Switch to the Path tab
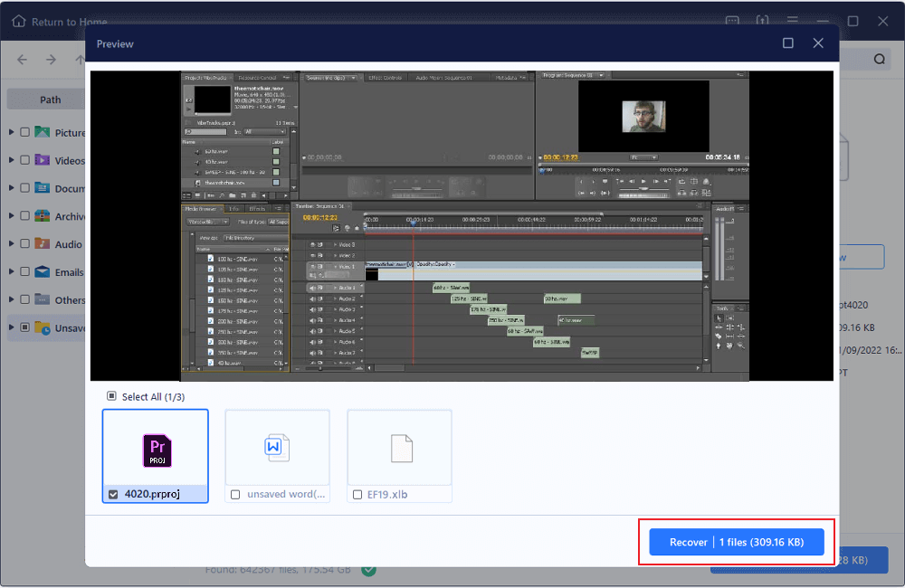Image resolution: width=905 pixels, height=588 pixels. (50, 100)
